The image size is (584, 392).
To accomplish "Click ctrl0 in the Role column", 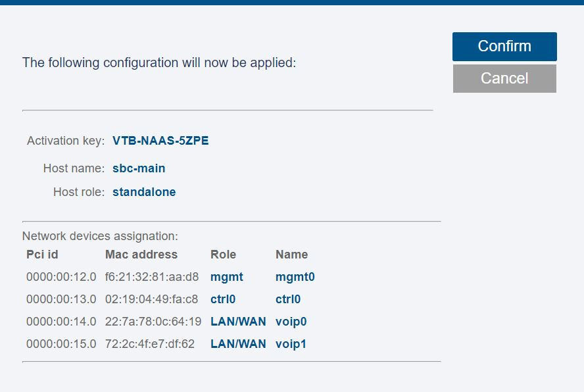I will tap(223, 299).
